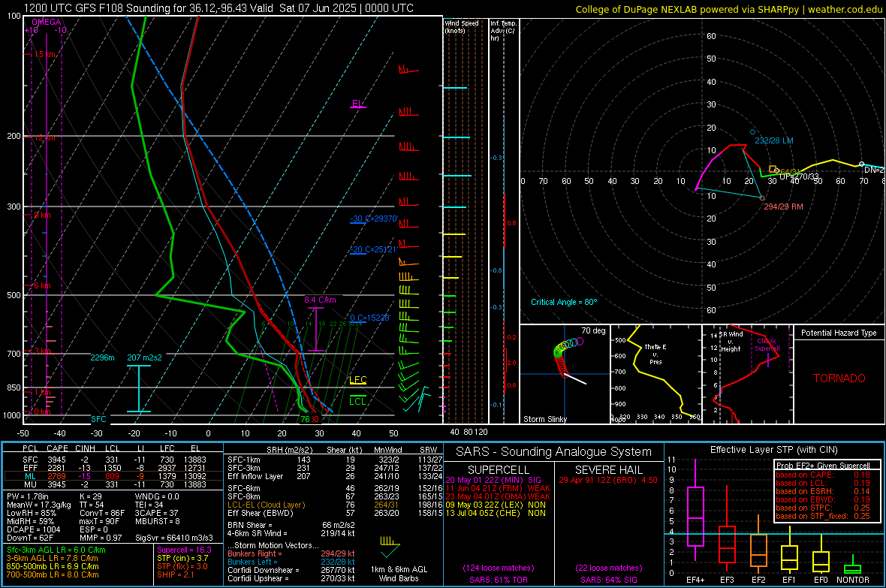The width and height of the screenshot is (886, 588).
Task: Click the Bunkers left-mover marker on hodograph
Action: 752,132
